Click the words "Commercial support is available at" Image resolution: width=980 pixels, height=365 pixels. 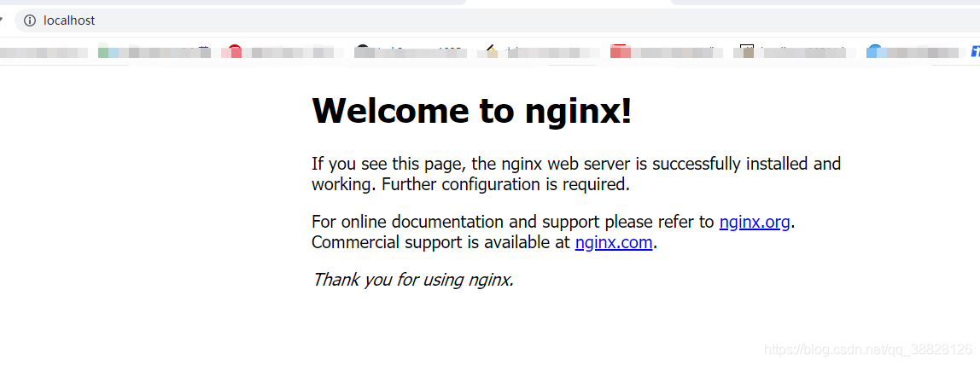coord(440,243)
